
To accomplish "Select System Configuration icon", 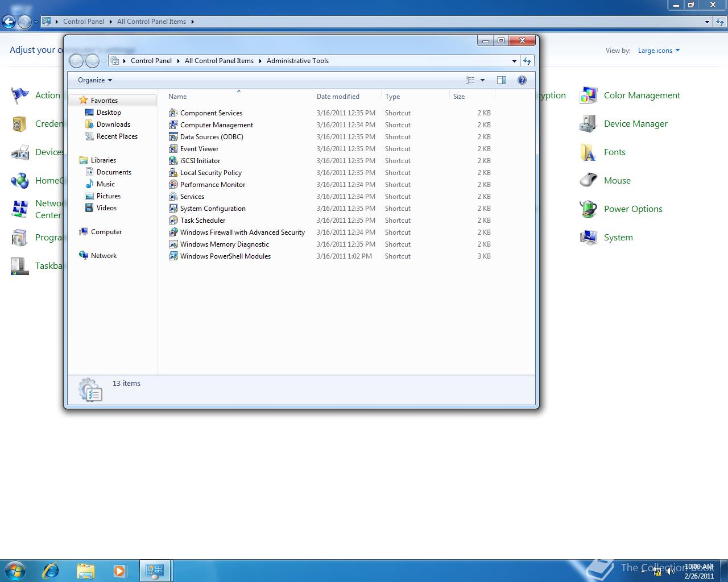I will [173, 209].
